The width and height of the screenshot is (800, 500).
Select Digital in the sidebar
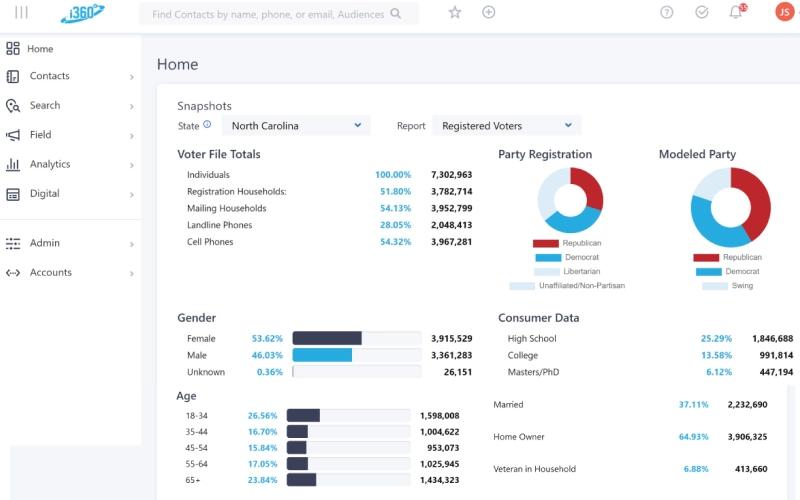[x=44, y=193]
